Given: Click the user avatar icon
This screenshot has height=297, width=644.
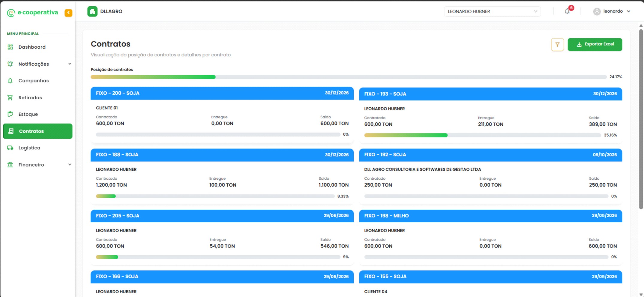Looking at the screenshot, I should coord(597,11).
